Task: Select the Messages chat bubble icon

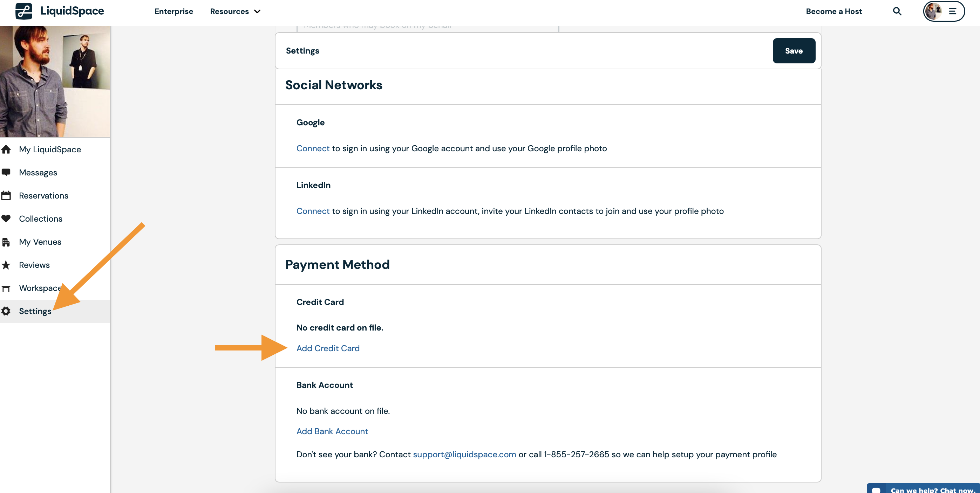Action: coord(6,172)
